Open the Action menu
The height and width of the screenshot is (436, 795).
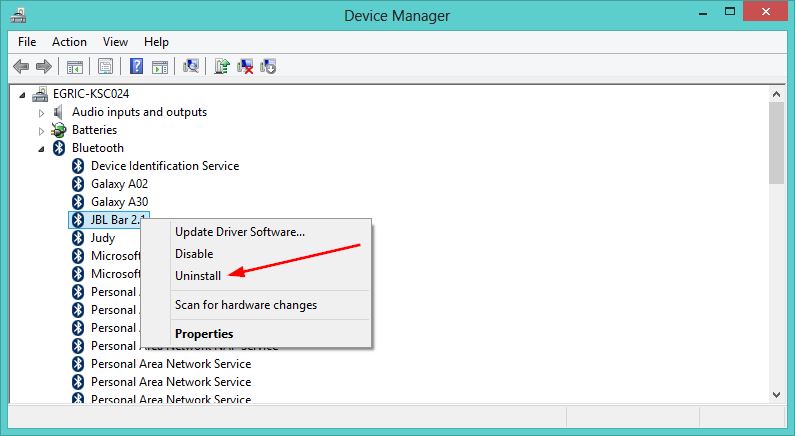[x=69, y=42]
